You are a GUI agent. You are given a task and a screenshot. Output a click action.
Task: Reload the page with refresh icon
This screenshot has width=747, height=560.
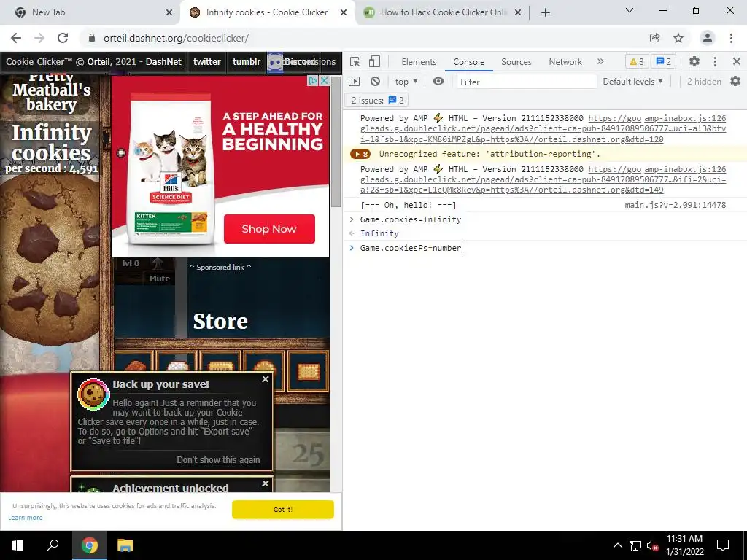(x=63, y=38)
